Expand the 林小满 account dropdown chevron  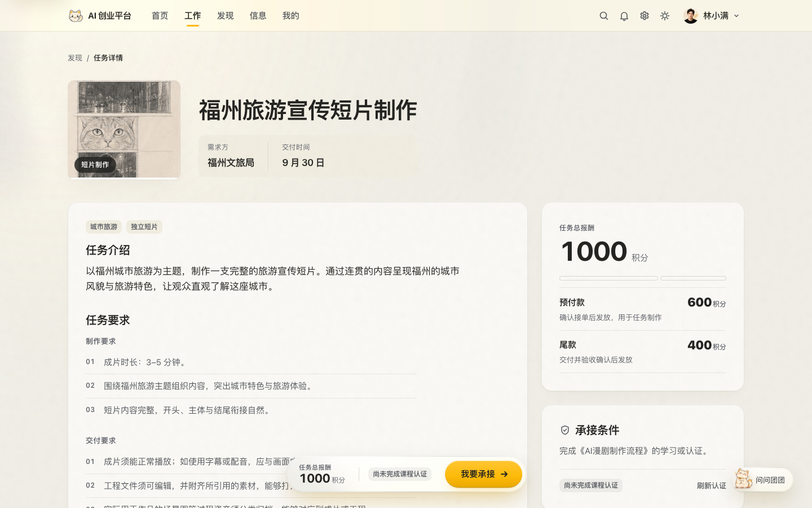(736, 16)
